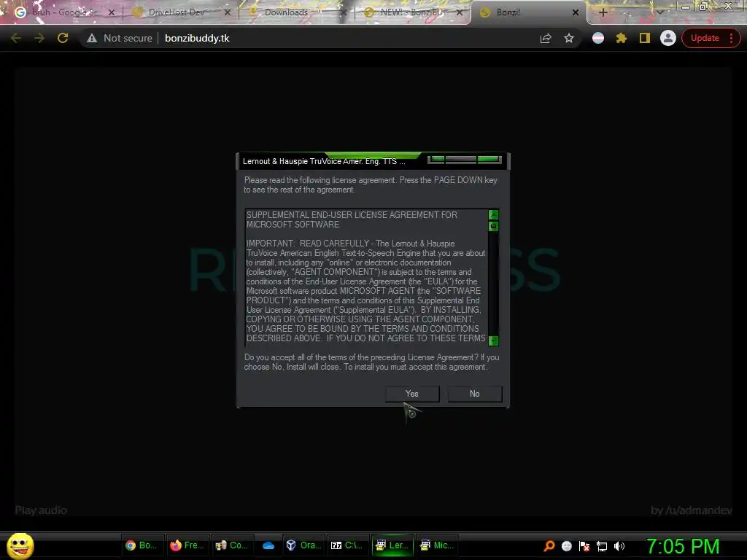Click the orange magnifier tray icon
The width and height of the screenshot is (747, 560).
click(x=549, y=546)
